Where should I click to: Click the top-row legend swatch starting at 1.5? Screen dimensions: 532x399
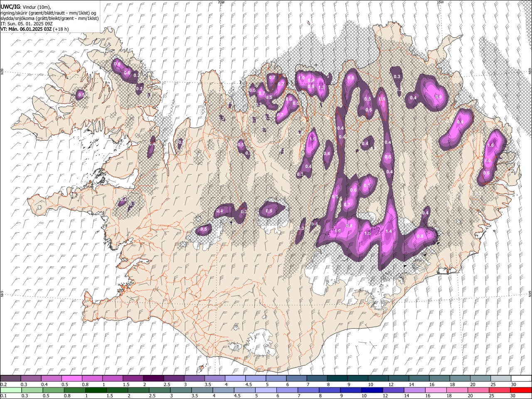point(133,378)
